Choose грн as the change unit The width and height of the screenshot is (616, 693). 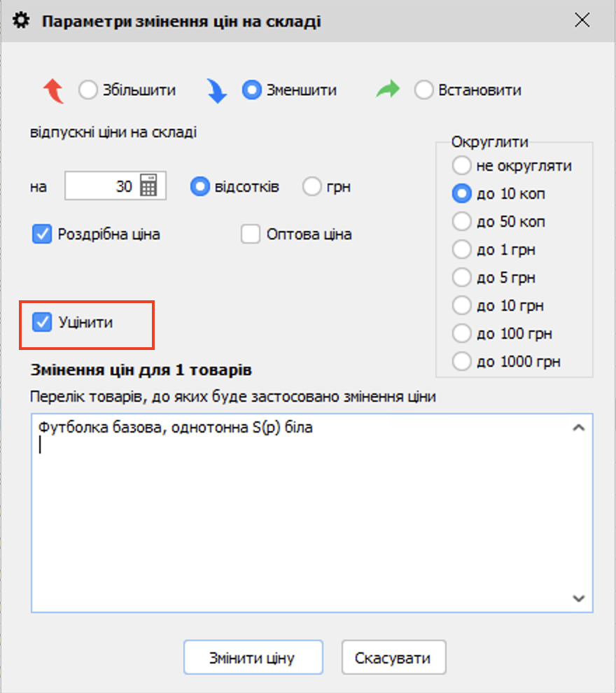pos(312,187)
